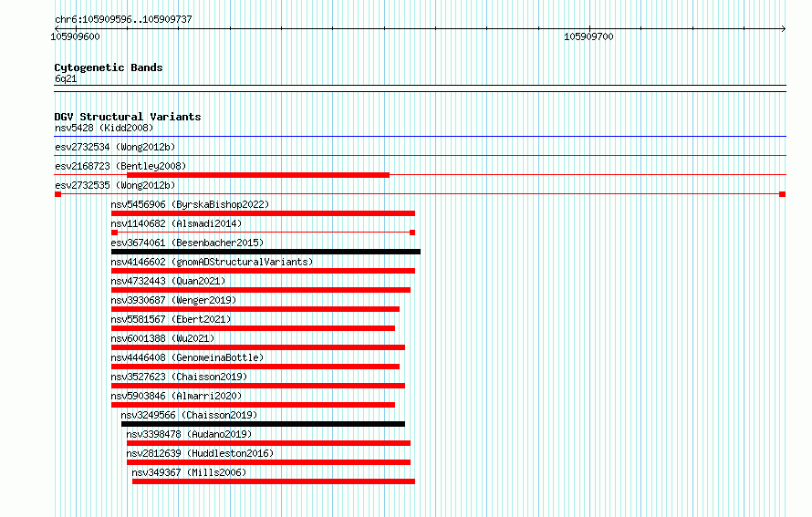Screen dimensions: 812x517
Task: Click the 105909600 ruler position label
Action: (x=75, y=36)
